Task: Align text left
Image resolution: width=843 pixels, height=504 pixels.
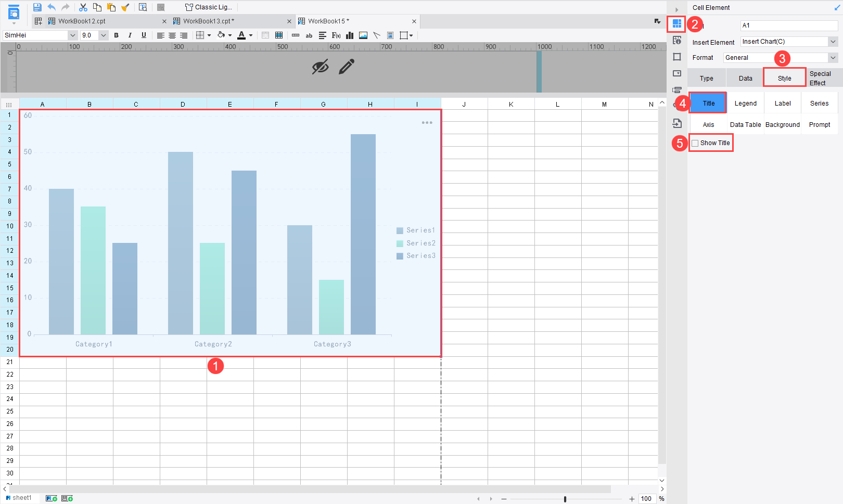Action: click(x=160, y=35)
